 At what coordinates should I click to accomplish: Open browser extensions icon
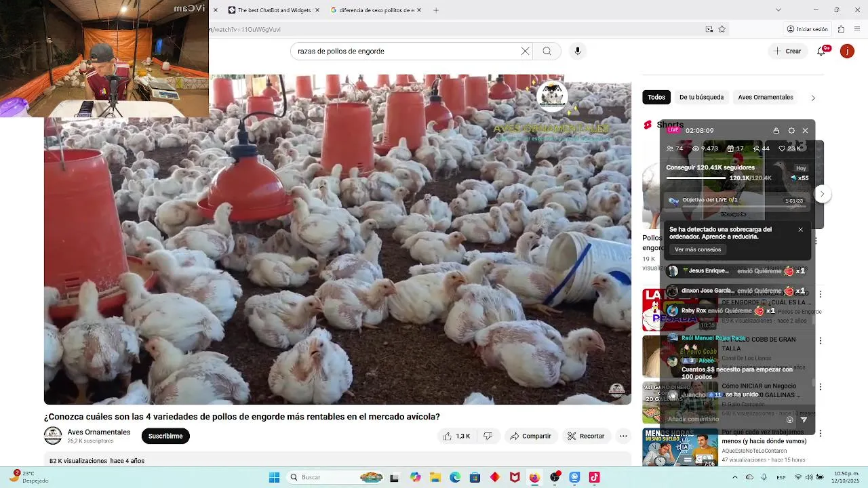tap(841, 29)
